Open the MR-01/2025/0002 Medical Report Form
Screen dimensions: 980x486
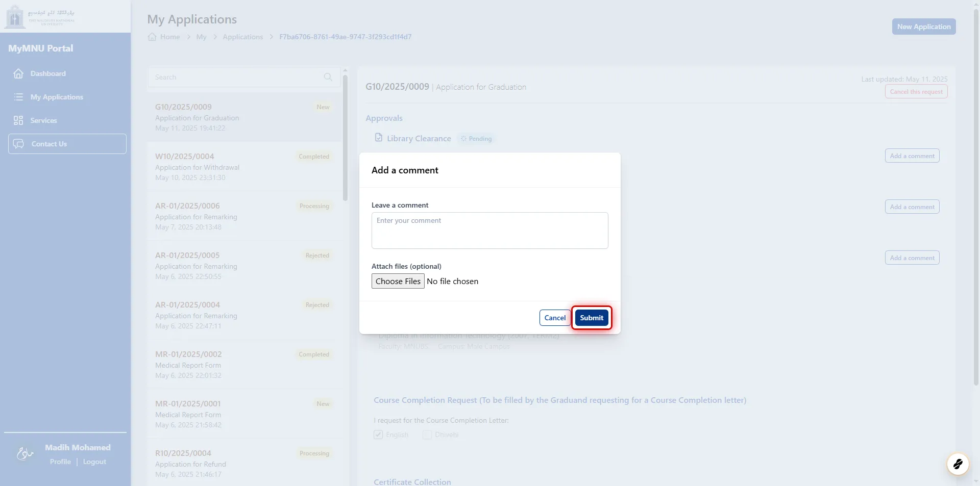point(244,365)
